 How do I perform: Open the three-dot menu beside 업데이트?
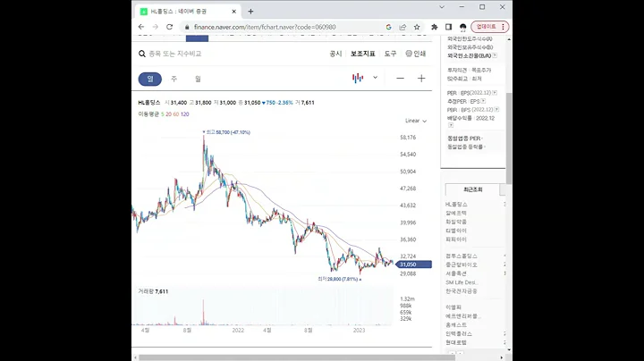(503, 27)
